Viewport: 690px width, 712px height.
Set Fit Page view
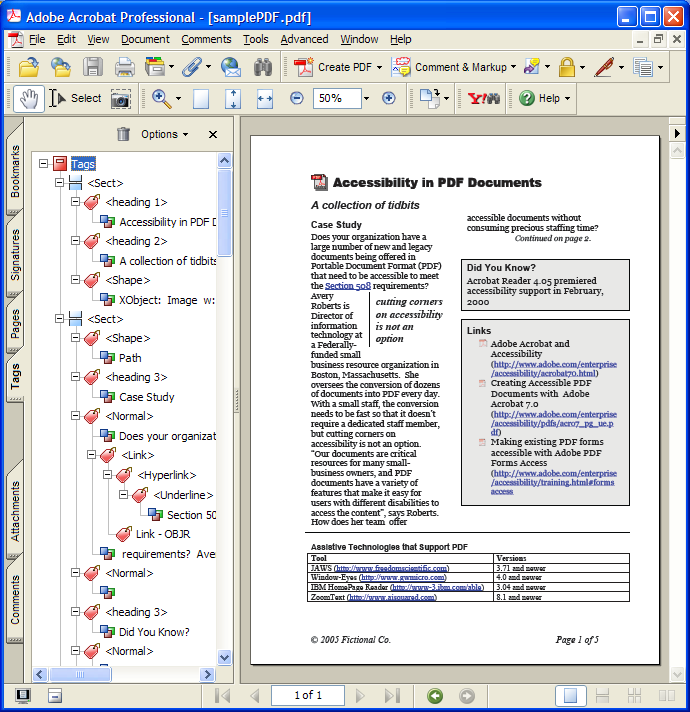click(x=233, y=99)
